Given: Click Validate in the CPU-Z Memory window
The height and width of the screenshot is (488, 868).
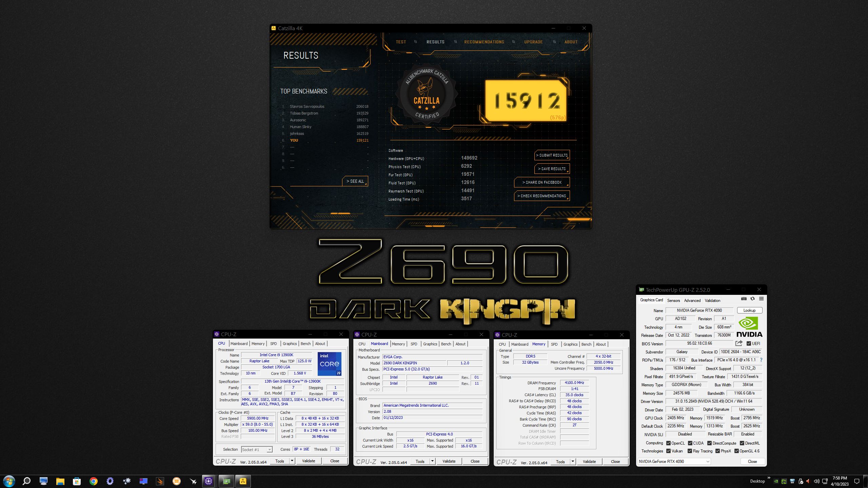Looking at the screenshot, I should [589, 462].
